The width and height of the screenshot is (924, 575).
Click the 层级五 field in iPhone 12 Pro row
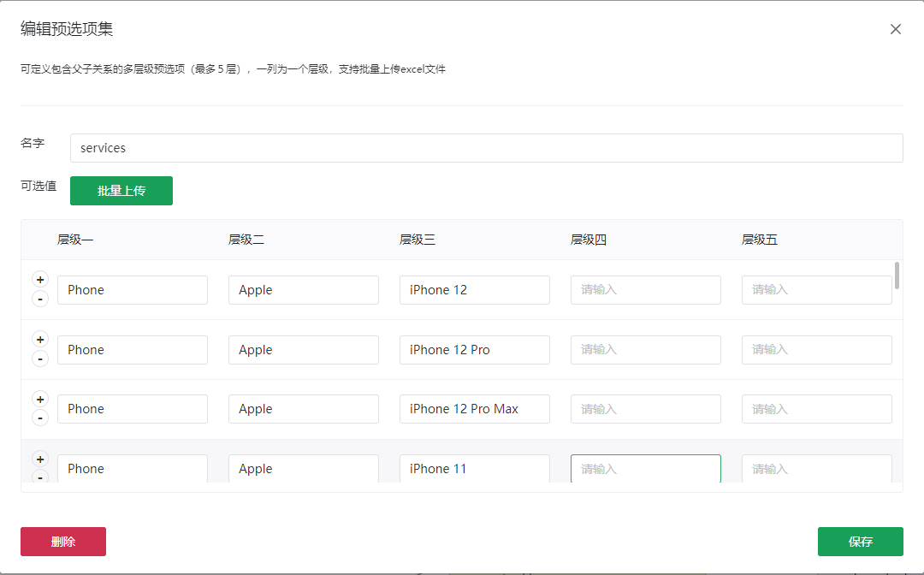[x=816, y=350]
